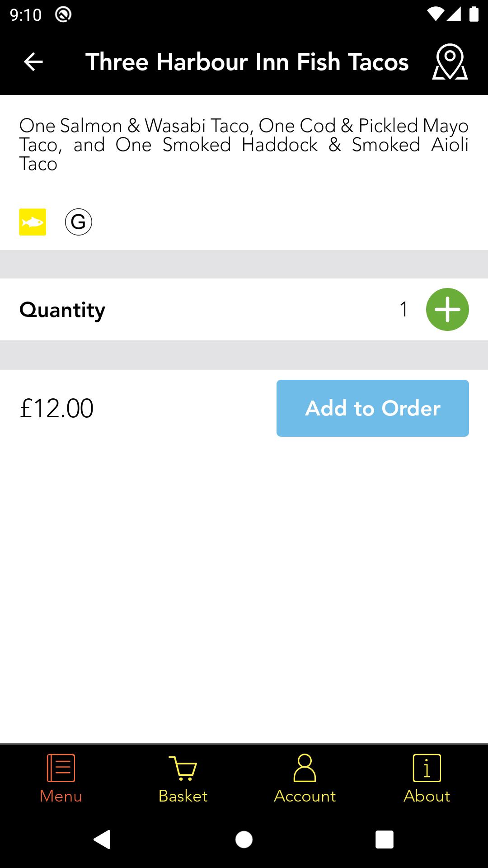Viewport: 488px width, 868px height.
Task: Open the About info icon
Action: click(x=427, y=768)
